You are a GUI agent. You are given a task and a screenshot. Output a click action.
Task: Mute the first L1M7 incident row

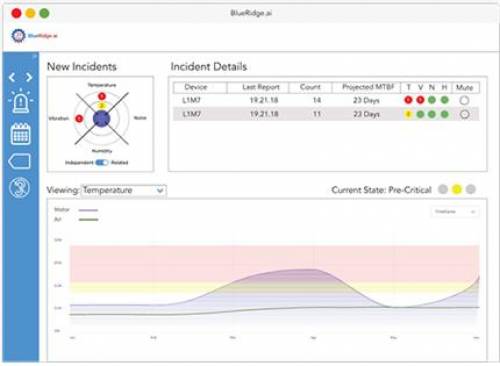pos(464,100)
